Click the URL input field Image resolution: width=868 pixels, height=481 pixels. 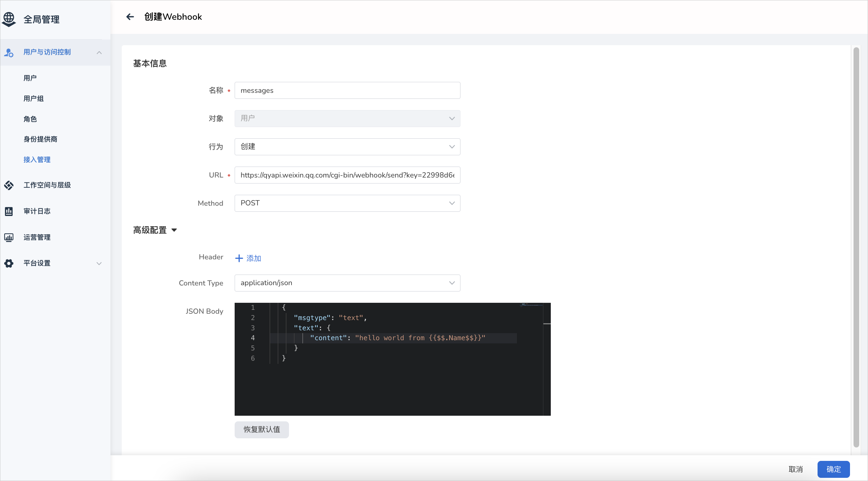347,175
